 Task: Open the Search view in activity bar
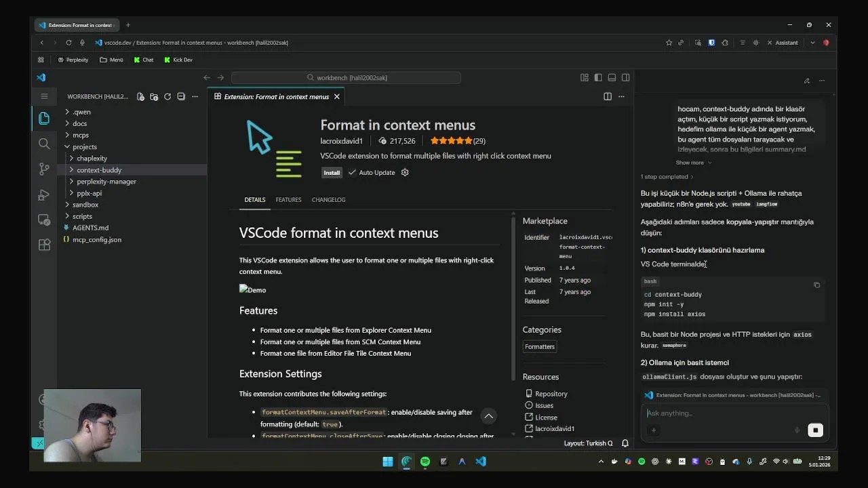[x=44, y=144]
